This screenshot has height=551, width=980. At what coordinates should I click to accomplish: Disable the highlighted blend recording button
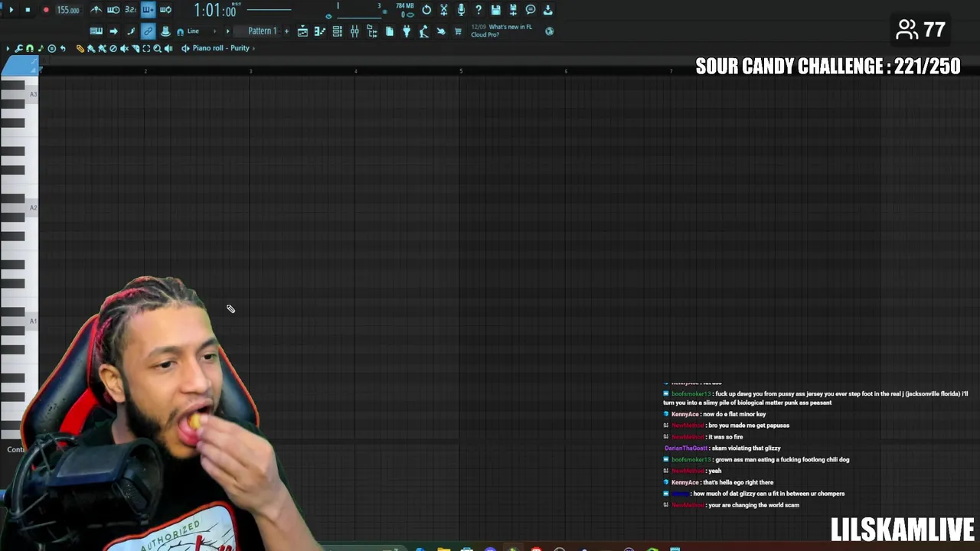(x=148, y=10)
